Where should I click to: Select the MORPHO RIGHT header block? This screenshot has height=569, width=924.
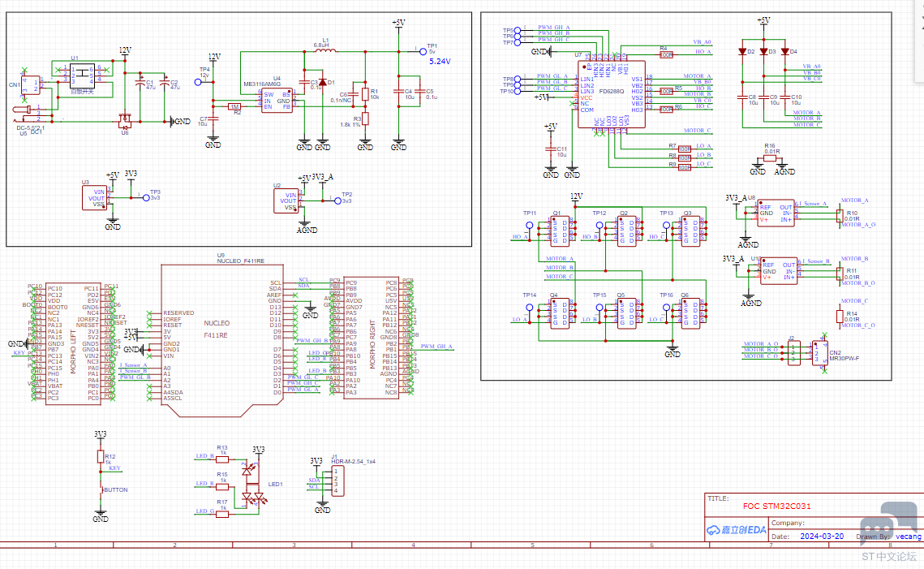coord(372,338)
